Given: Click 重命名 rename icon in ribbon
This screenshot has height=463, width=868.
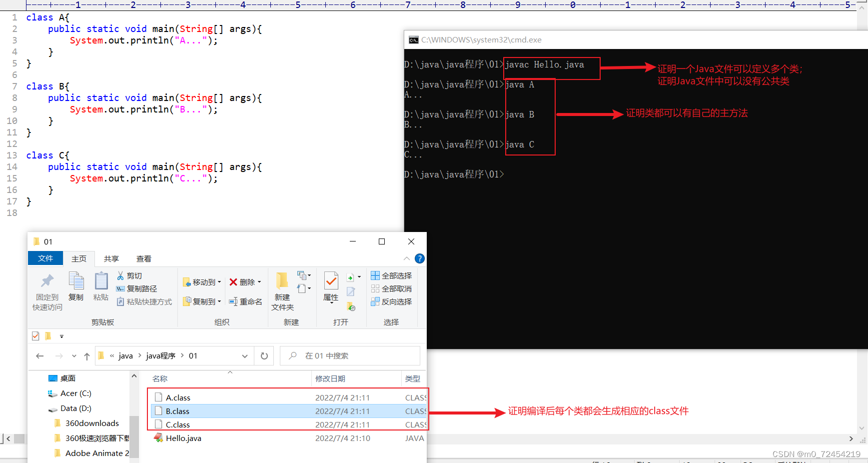Looking at the screenshot, I should (233, 301).
